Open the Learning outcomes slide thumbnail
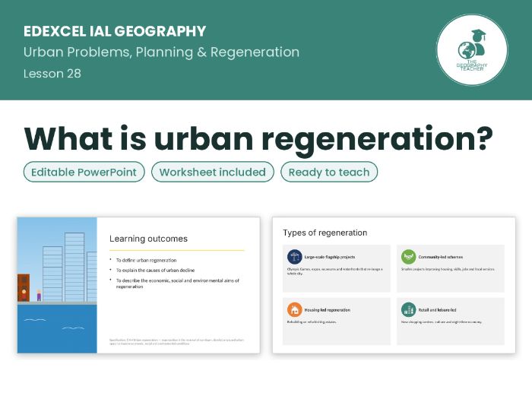532x399 pixels. 139,285
